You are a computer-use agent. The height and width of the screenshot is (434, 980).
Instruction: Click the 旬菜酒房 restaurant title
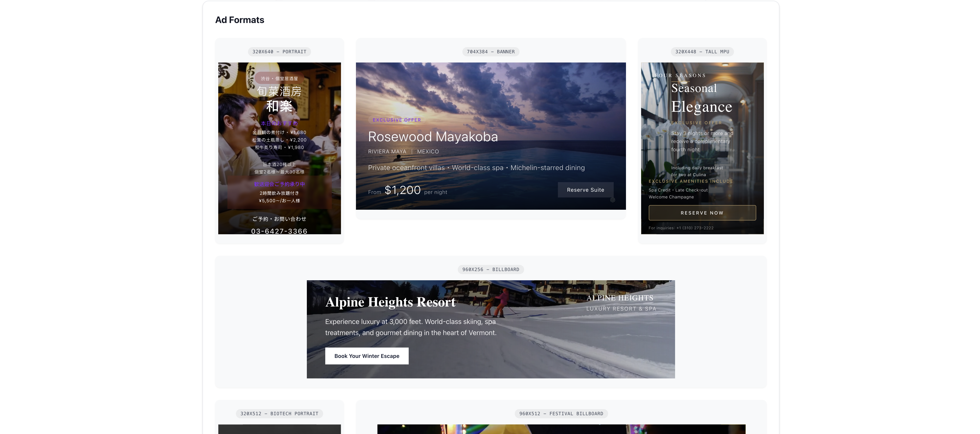(279, 91)
